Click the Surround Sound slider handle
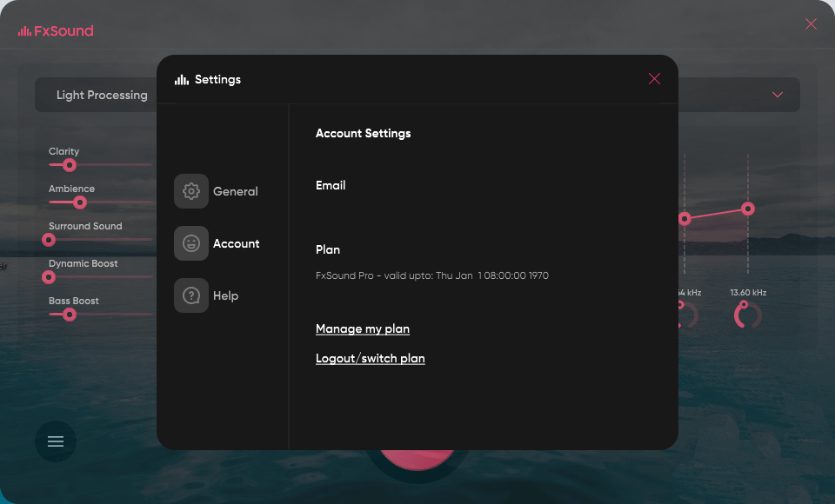 [49, 240]
